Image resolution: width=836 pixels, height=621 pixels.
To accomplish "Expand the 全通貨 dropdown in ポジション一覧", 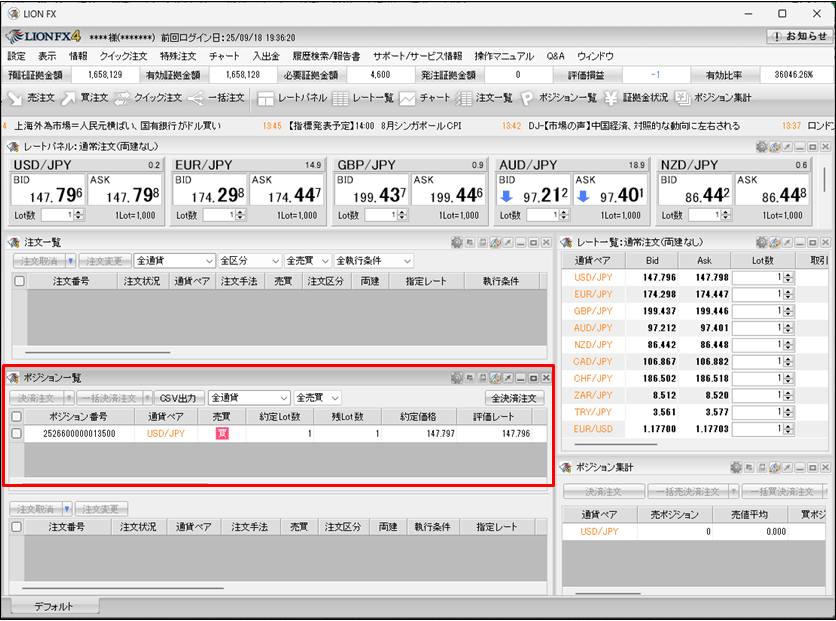I will pos(248,398).
